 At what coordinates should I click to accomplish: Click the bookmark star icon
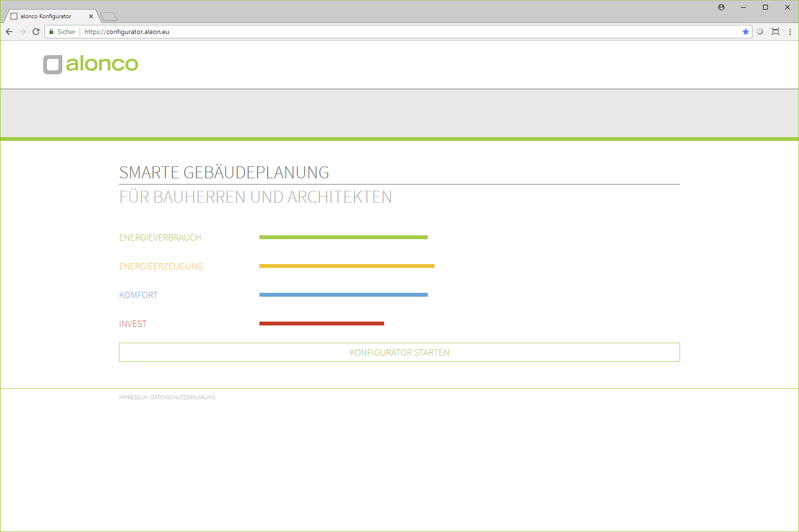(745, 32)
